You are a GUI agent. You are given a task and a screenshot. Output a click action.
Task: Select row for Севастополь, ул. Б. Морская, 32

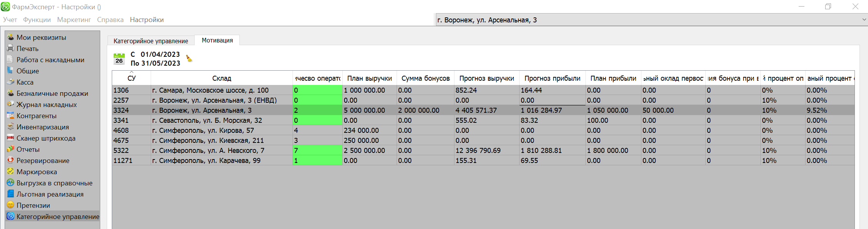(x=207, y=120)
